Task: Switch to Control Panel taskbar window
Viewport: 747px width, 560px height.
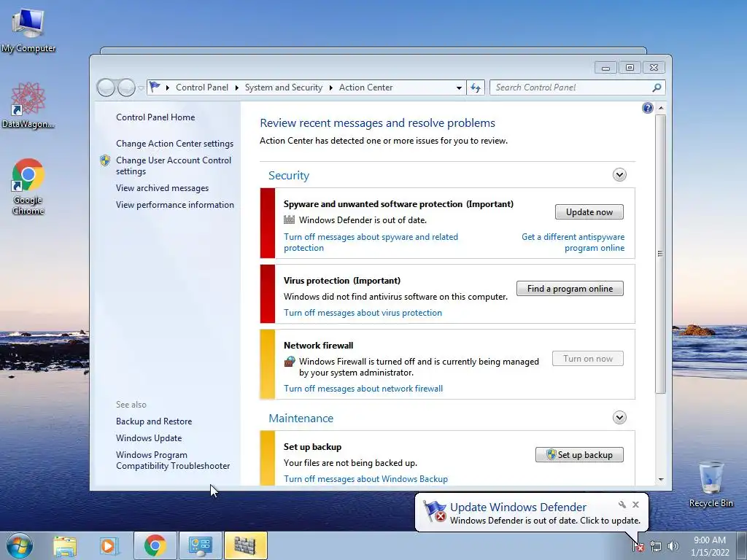Action: point(200,545)
